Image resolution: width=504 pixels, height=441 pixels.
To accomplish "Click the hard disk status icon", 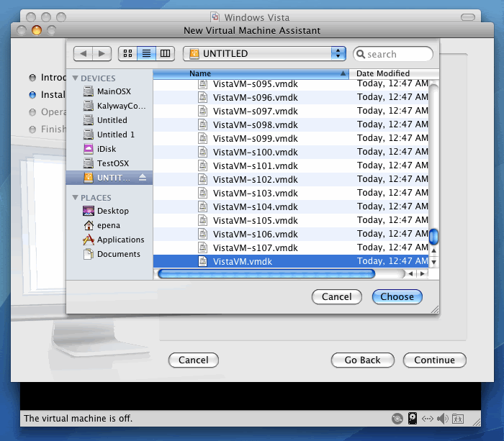I will click(413, 418).
